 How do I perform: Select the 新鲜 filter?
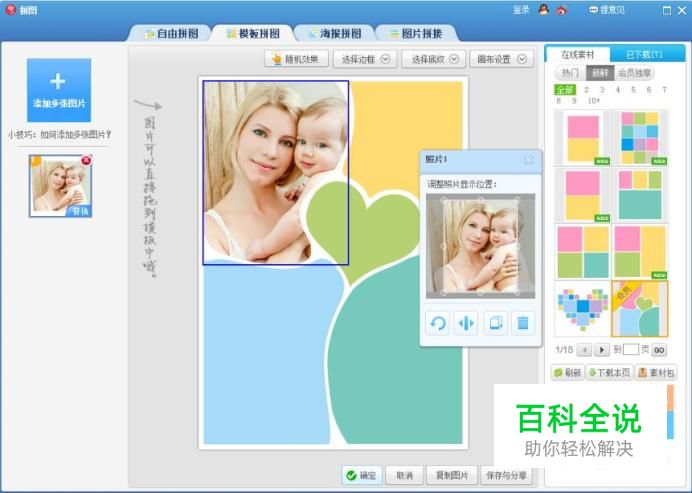(x=600, y=73)
